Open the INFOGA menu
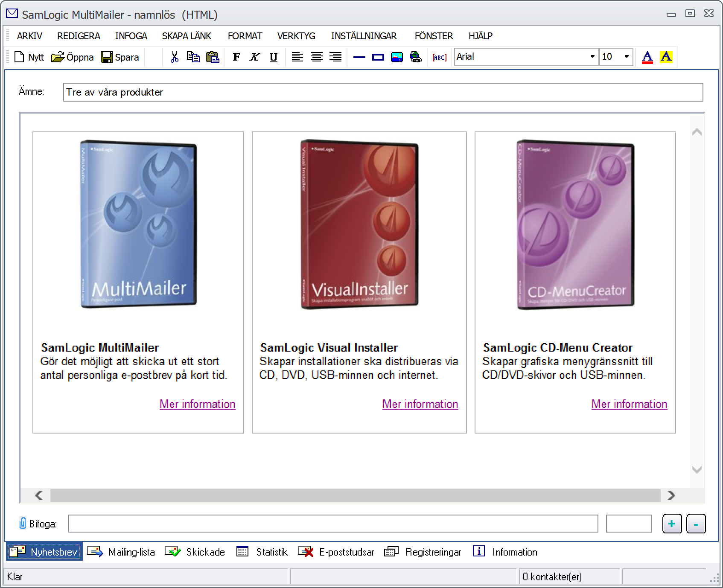 pos(131,36)
